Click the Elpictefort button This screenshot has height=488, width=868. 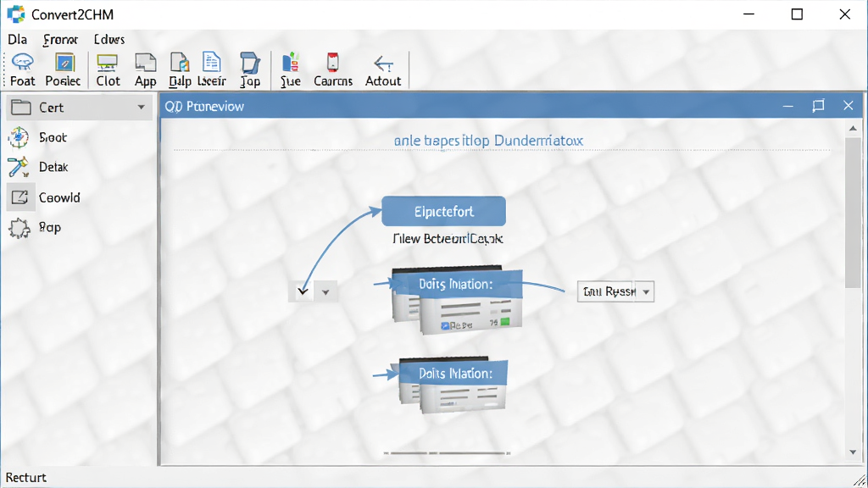click(x=443, y=211)
